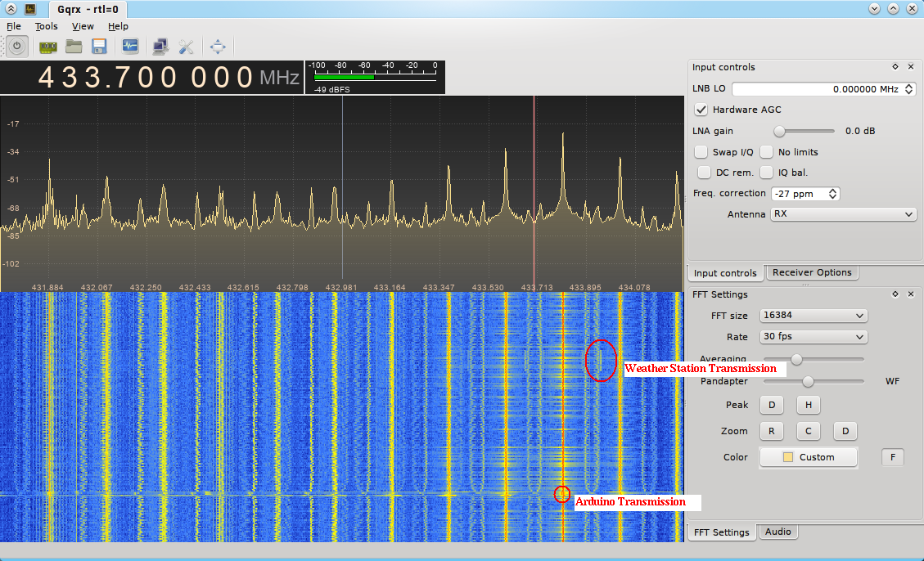The image size is (924, 561).
Task: Open the Configure I/O devices icon
Action: 47,46
